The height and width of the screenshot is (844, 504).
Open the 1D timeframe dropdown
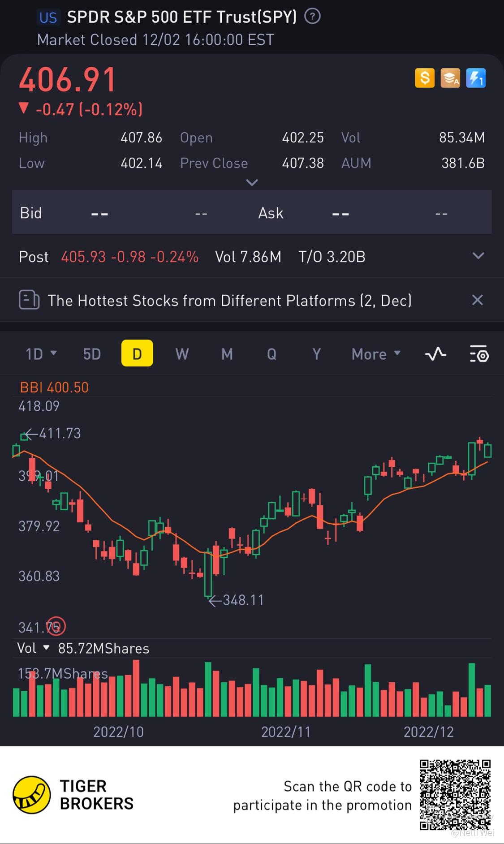click(41, 354)
